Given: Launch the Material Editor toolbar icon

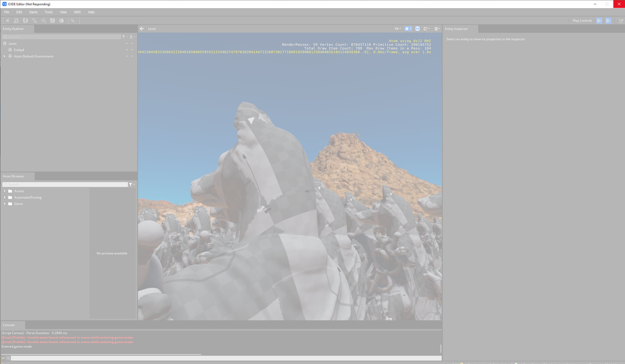Looking at the screenshot, I should point(25,21).
